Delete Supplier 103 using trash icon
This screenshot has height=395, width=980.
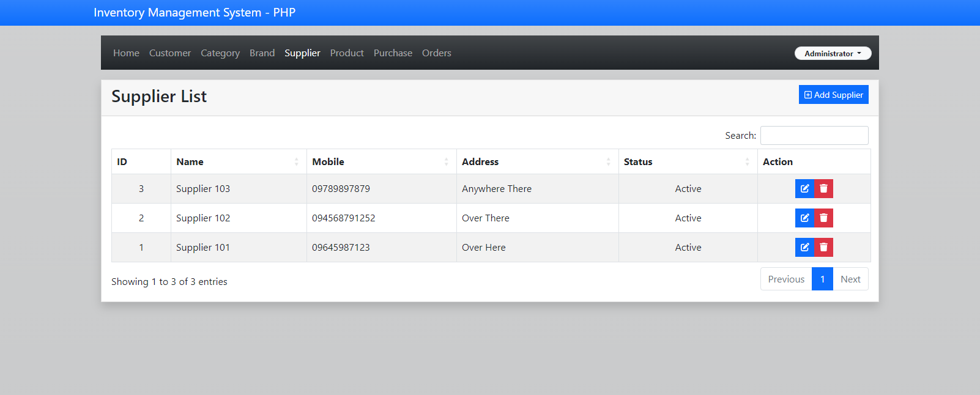(823, 188)
